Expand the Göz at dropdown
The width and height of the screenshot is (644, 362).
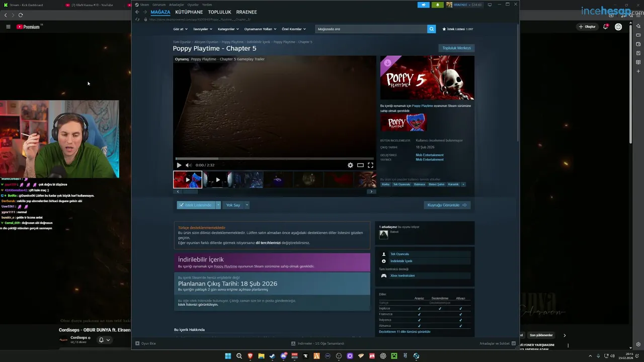pos(180,29)
